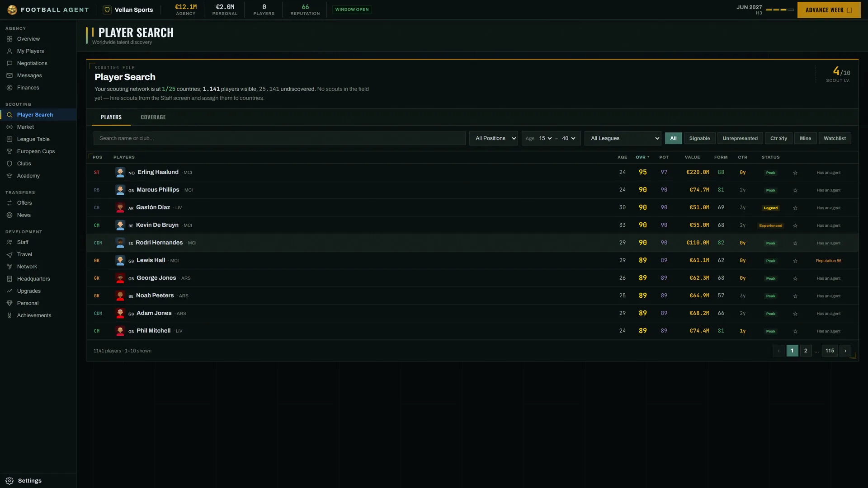Go to page 2 of results
The image size is (868, 488).
tap(806, 351)
